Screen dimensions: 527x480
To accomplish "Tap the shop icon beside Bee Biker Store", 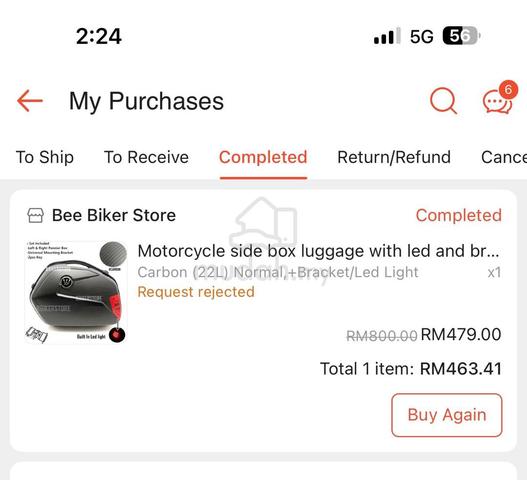I will [35, 215].
